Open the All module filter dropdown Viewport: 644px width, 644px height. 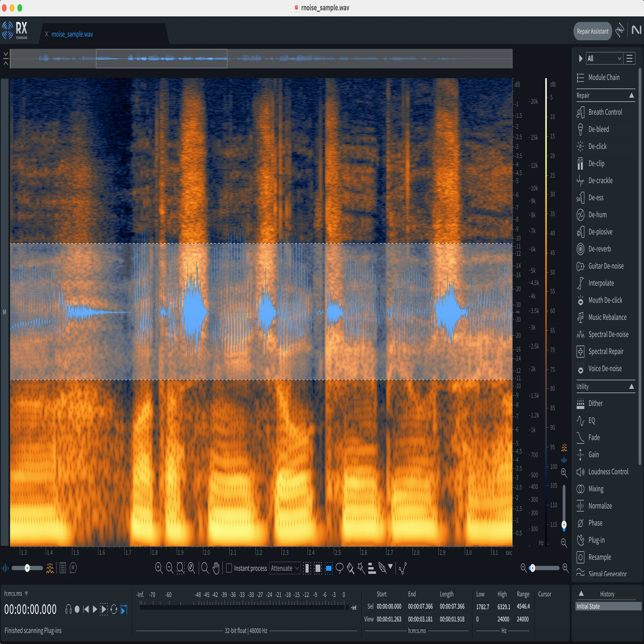tap(604, 59)
